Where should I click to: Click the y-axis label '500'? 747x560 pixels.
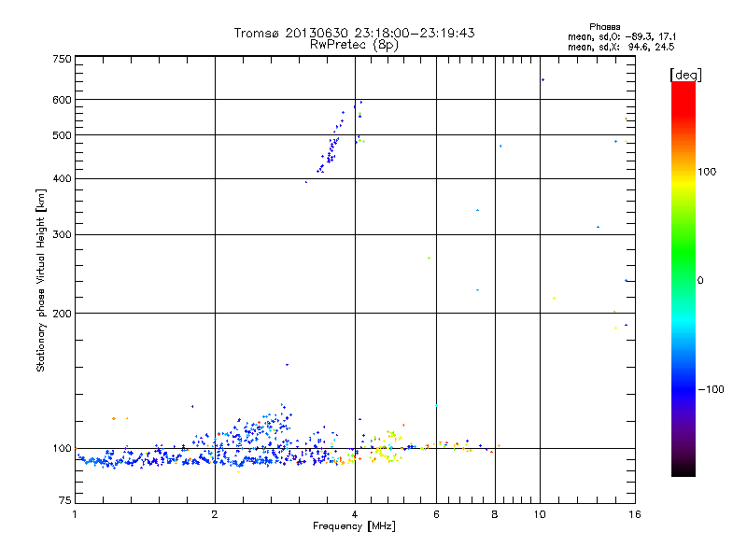62,135
